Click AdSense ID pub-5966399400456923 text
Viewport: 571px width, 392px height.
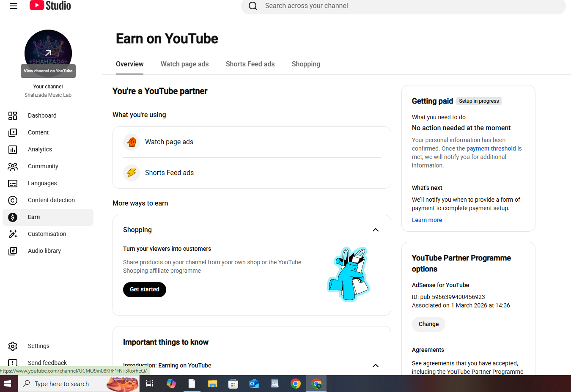(x=448, y=297)
